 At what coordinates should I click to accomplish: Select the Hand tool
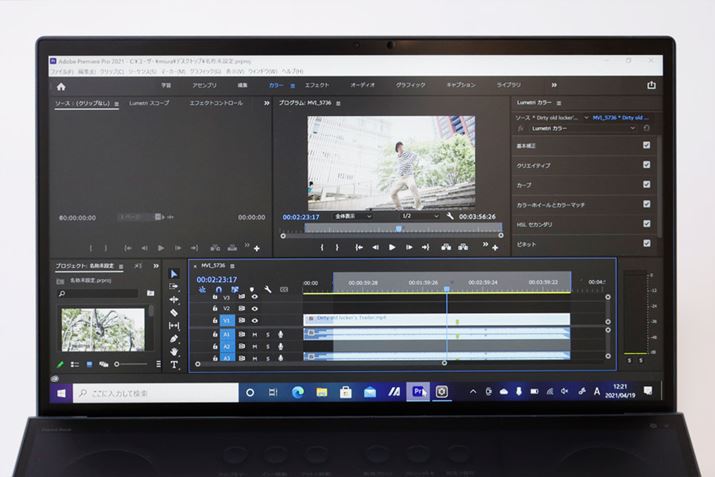point(174,352)
